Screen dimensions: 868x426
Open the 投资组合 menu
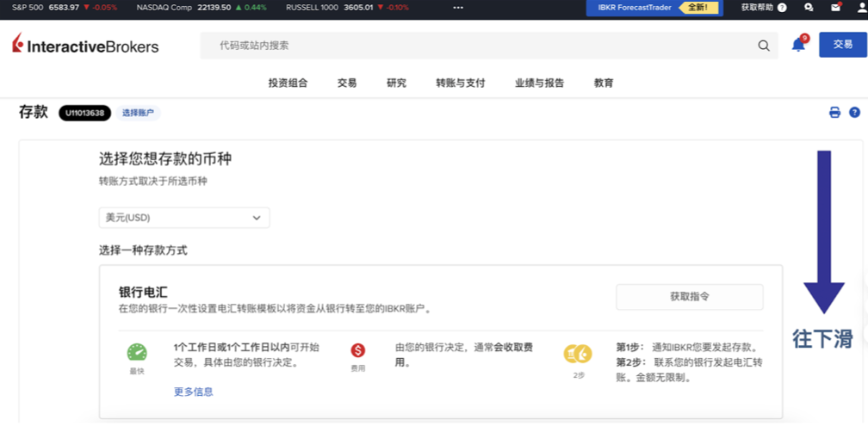[288, 83]
